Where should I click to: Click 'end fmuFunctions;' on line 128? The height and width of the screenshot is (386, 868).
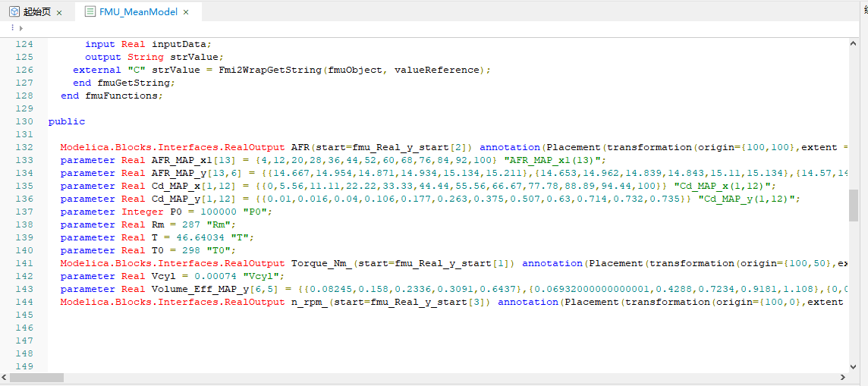click(x=112, y=96)
